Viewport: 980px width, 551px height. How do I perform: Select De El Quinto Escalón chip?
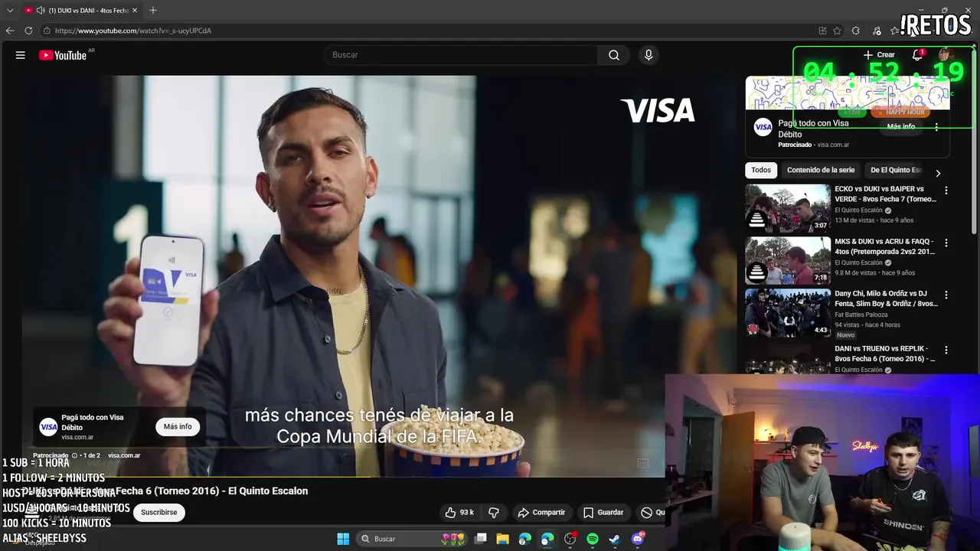tap(896, 171)
